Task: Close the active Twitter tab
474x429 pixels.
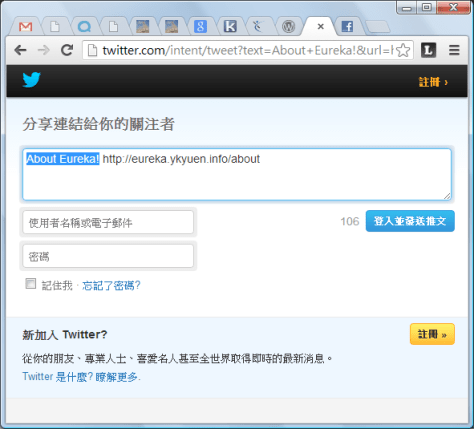Action: (321, 26)
